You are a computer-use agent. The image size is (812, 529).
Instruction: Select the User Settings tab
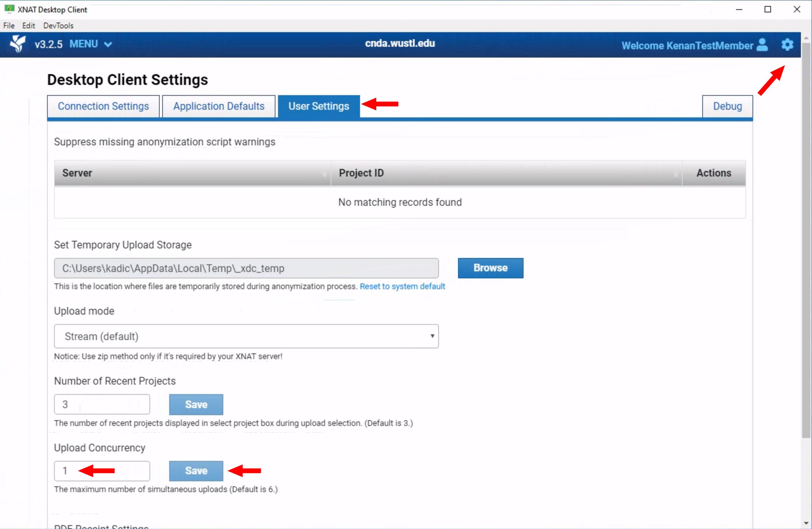[x=318, y=106]
